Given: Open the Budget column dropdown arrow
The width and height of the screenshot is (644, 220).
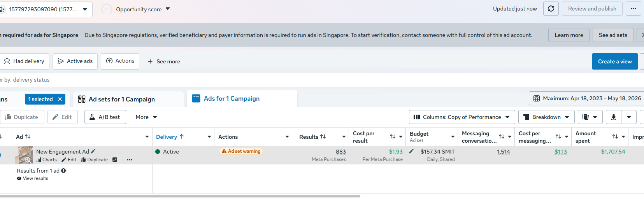Looking at the screenshot, I should 453,137.
